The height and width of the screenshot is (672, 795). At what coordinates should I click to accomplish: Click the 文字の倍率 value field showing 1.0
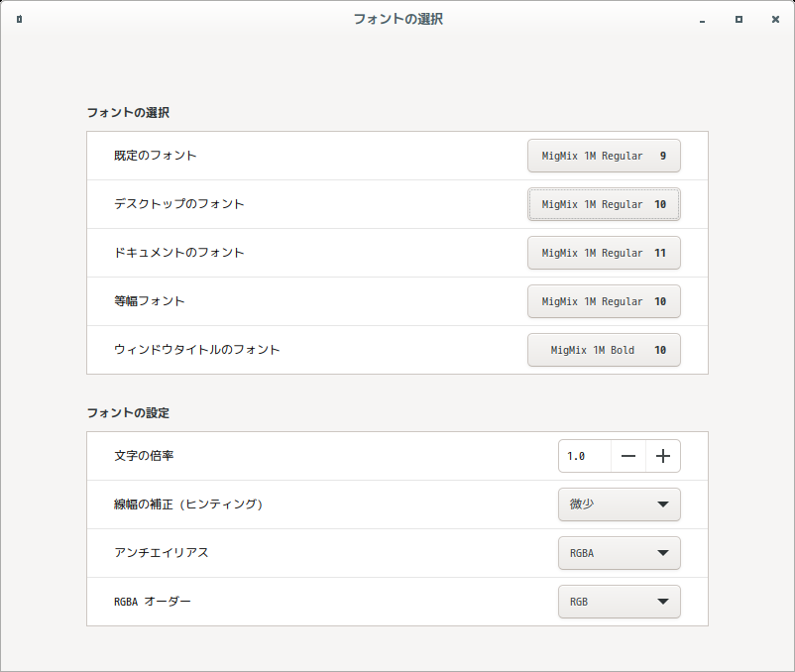click(x=585, y=456)
